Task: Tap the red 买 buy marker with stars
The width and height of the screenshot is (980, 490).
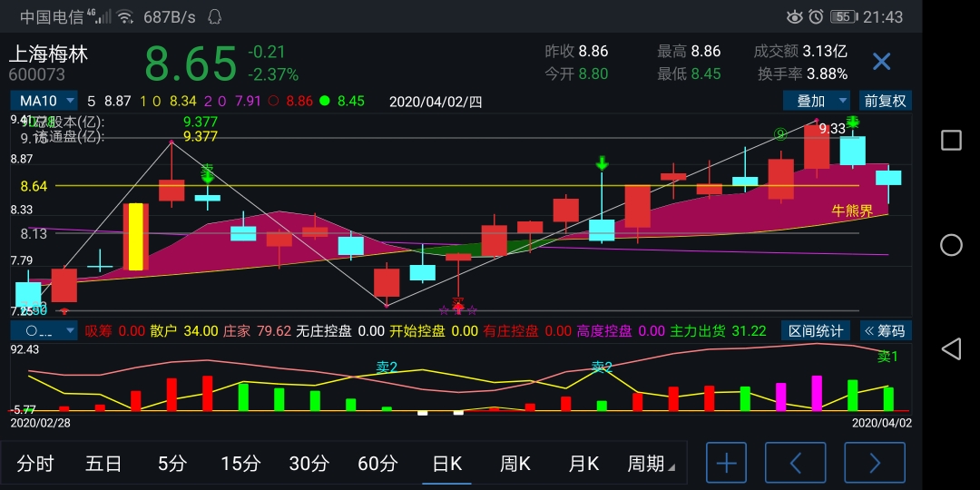Action: (x=458, y=305)
